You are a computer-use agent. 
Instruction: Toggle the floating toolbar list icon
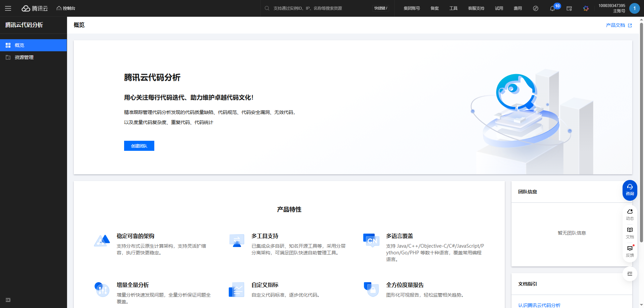pos(630,274)
